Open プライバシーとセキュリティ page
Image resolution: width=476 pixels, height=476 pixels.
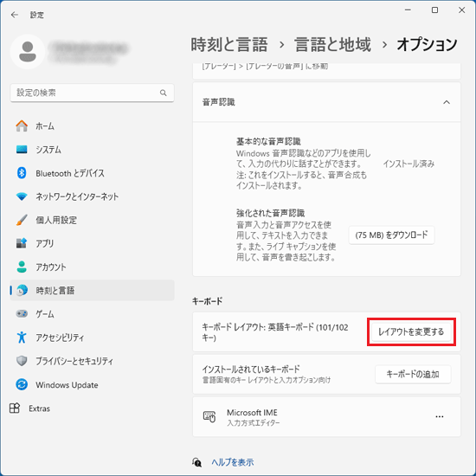(92, 361)
